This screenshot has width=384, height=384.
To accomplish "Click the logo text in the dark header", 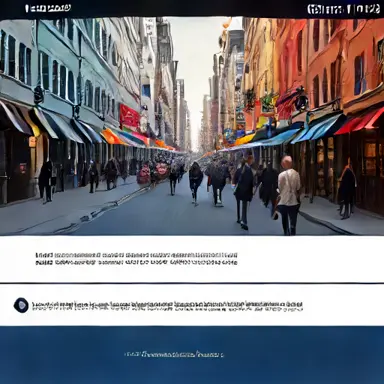I will pos(48,8).
